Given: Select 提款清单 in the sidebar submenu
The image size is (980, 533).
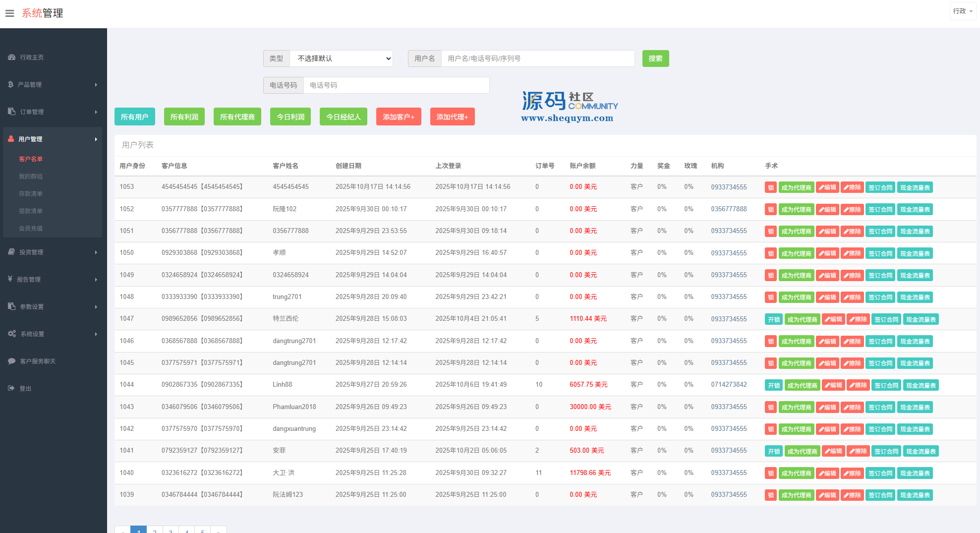Looking at the screenshot, I should (x=31, y=211).
